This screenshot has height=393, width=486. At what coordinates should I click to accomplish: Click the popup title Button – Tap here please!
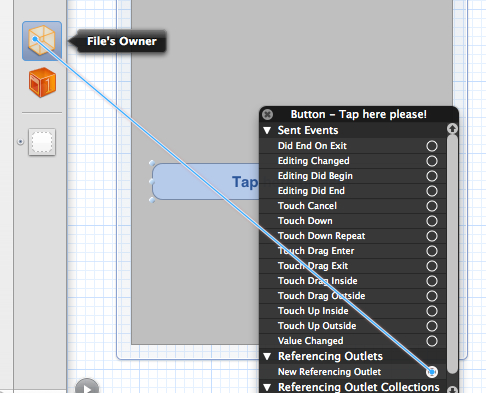coord(359,114)
